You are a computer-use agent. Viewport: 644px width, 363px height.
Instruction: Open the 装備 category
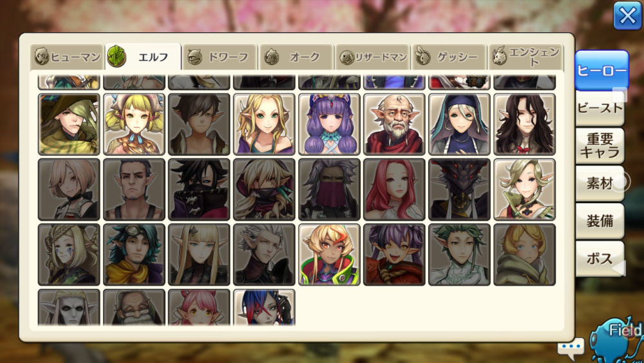(x=600, y=222)
